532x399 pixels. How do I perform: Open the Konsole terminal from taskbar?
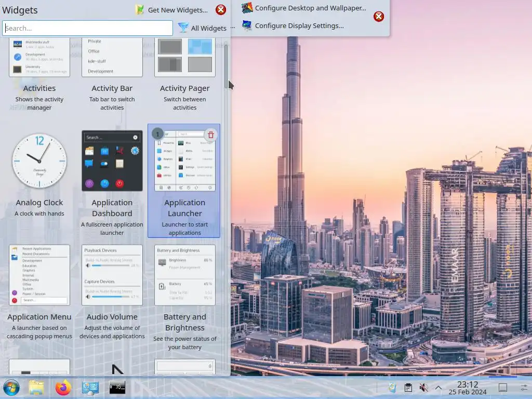coord(117,388)
